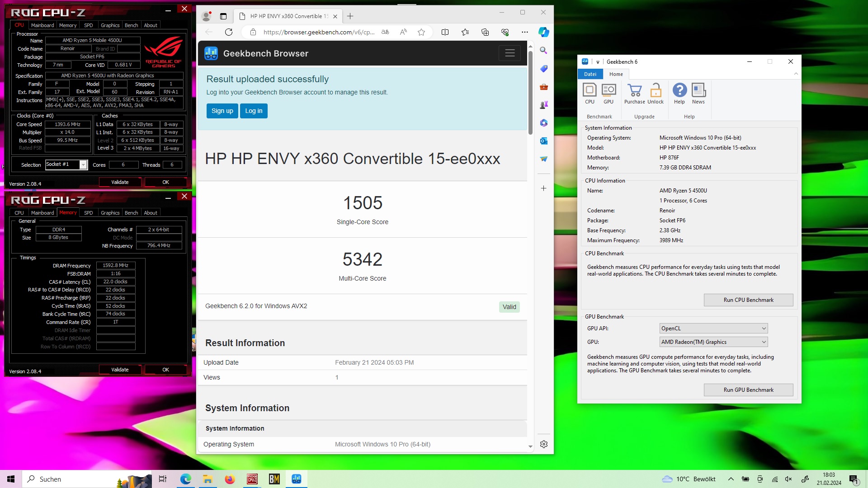868x488 pixels.
Task: Open the AMD Radeon Graphics GPU dropdown
Action: [713, 342]
